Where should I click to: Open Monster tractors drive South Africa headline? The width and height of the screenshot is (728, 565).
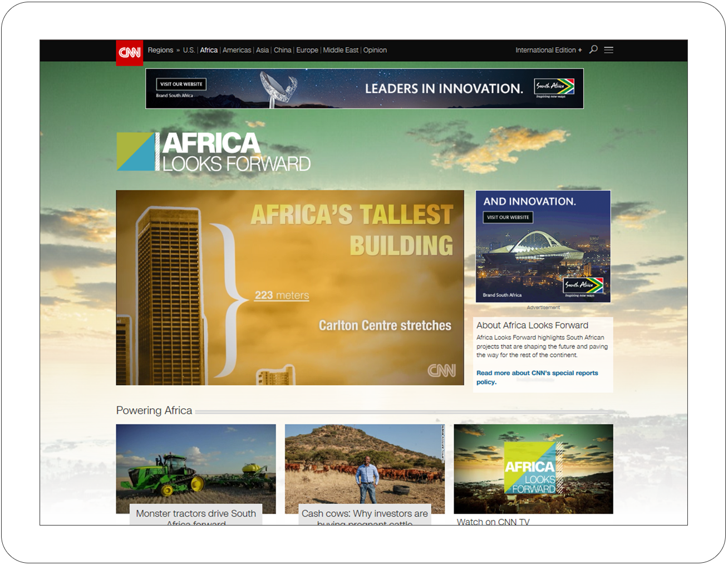196,518
